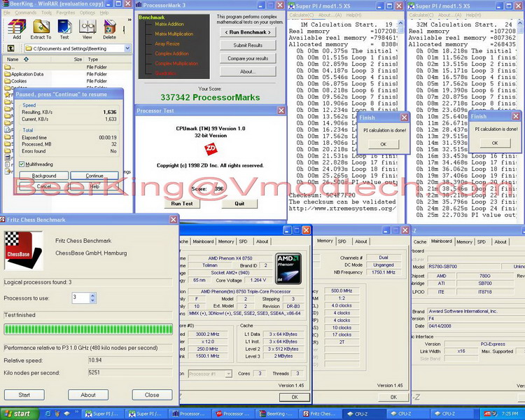
Task: Click Continue to resume WinRAR benchmark
Action: tap(94, 176)
